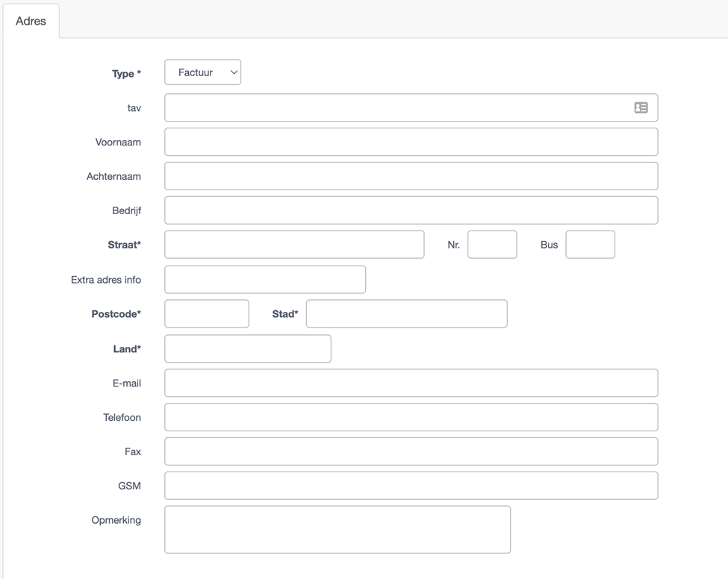The width and height of the screenshot is (728, 579).
Task: Click the "Fax" label text
Action: [x=133, y=451]
